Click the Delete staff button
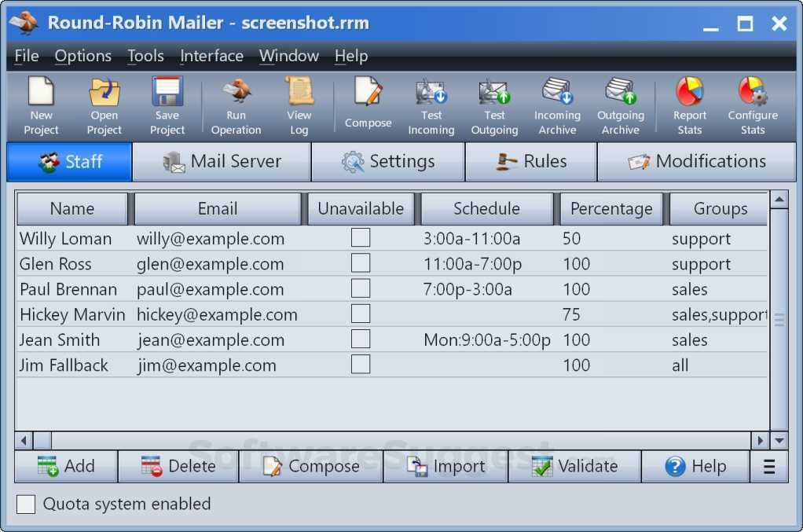The image size is (803, 532). (x=178, y=467)
